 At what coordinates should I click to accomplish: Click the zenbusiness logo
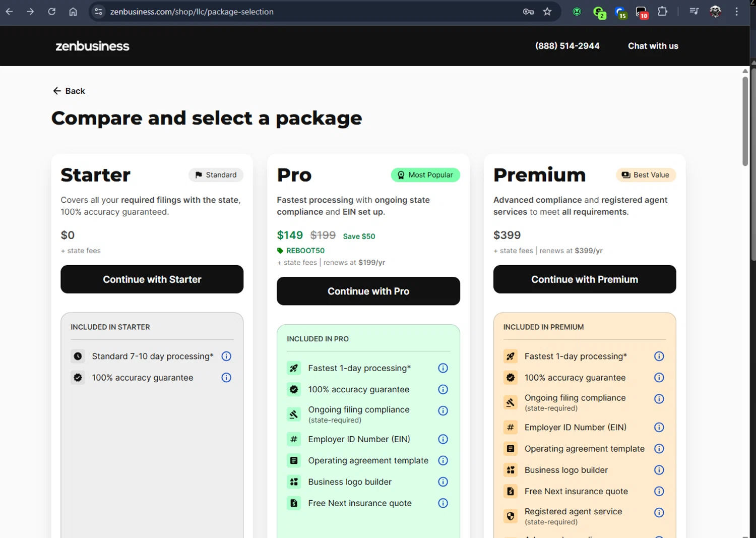pyautogui.click(x=92, y=46)
